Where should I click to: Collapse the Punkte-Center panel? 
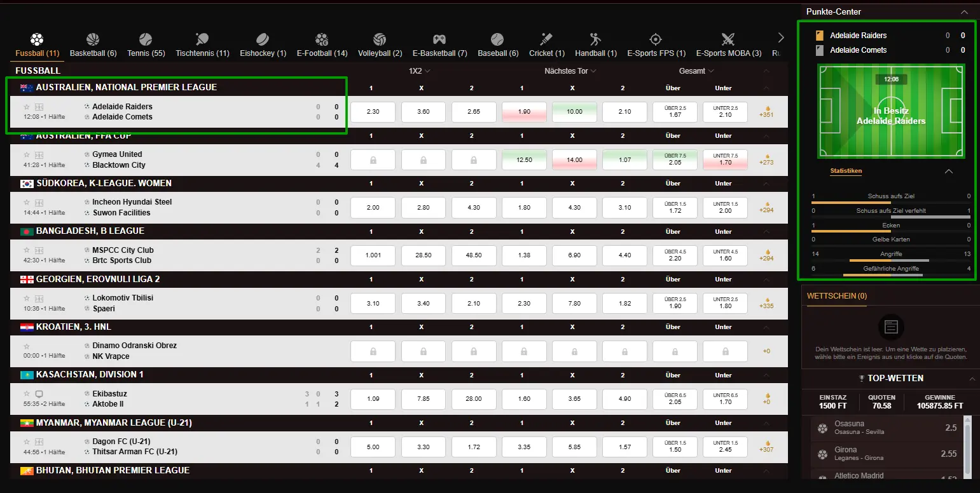coord(965,12)
